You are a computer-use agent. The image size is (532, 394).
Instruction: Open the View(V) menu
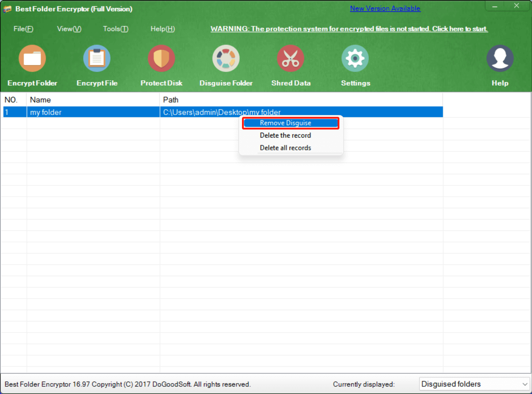pyautogui.click(x=69, y=29)
